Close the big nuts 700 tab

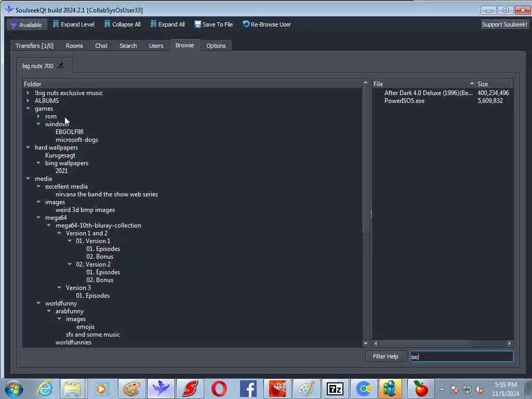pos(60,65)
